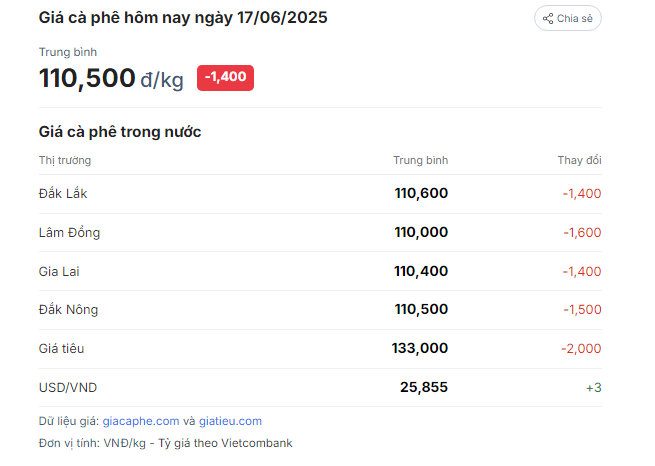Select the Lâm Đồng market row

(x=320, y=233)
